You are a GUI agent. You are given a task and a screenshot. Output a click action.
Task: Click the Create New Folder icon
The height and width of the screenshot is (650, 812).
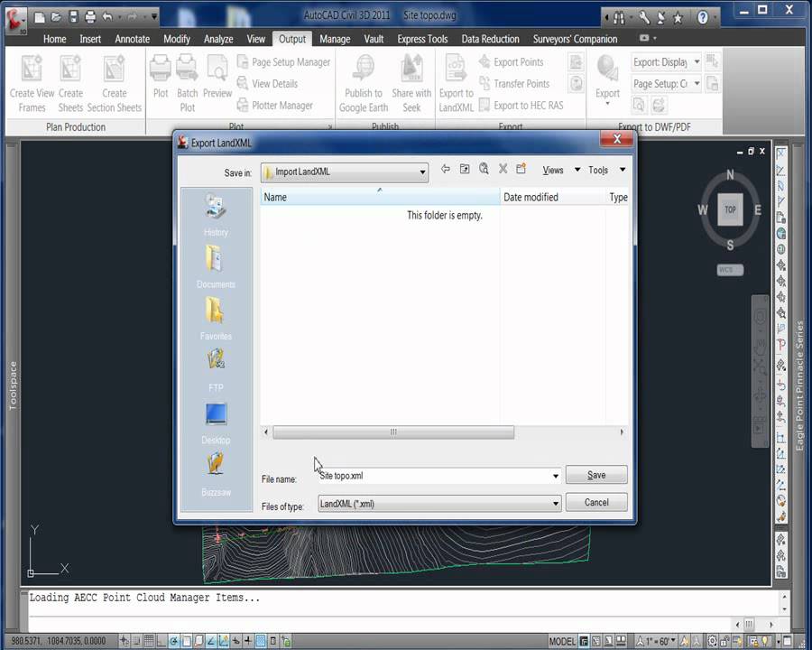(x=521, y=169)
